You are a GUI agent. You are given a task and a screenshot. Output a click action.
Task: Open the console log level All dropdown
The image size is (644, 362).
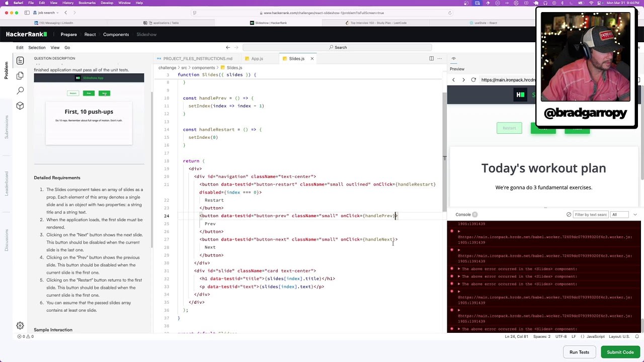pos(619,215)
